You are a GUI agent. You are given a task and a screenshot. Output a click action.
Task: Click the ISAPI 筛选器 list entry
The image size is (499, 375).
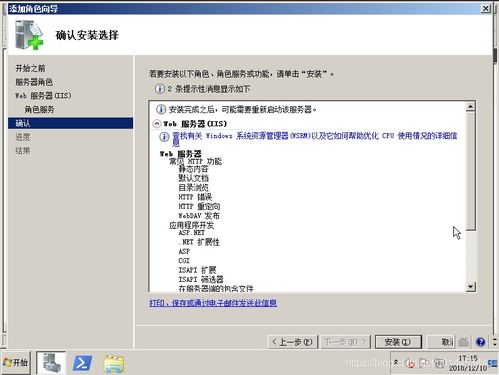coord(201,279)
